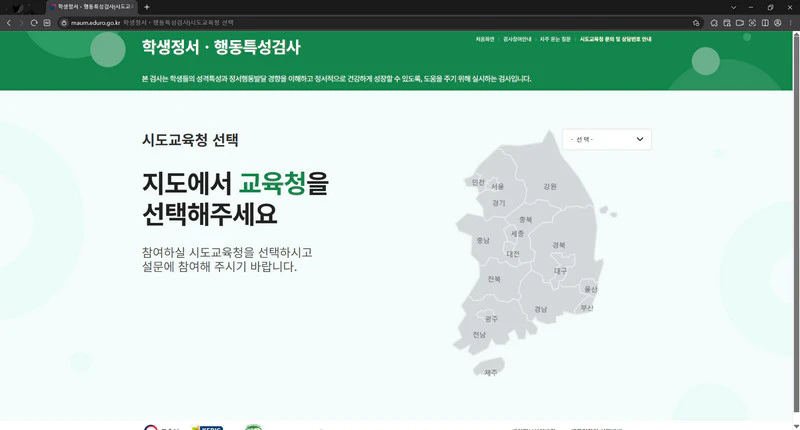
Task: Open the tab search chevron in title bar
Action: coord(733,7)
